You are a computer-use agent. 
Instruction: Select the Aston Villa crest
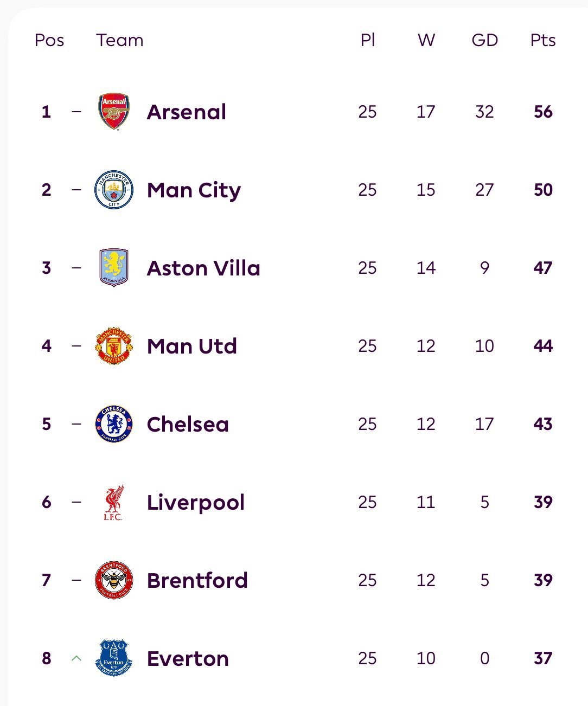pos(114,267)
